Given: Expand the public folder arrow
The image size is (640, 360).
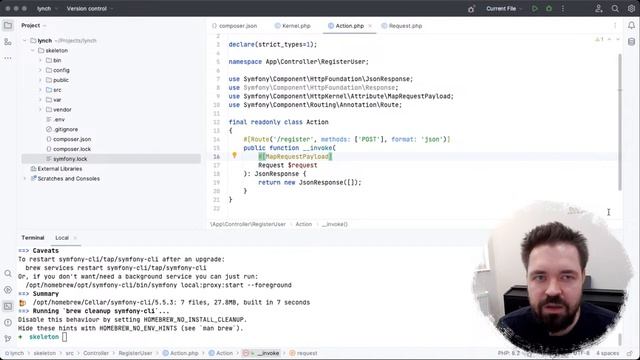Looking at the screenshot, I should click(x=40, y=80).
